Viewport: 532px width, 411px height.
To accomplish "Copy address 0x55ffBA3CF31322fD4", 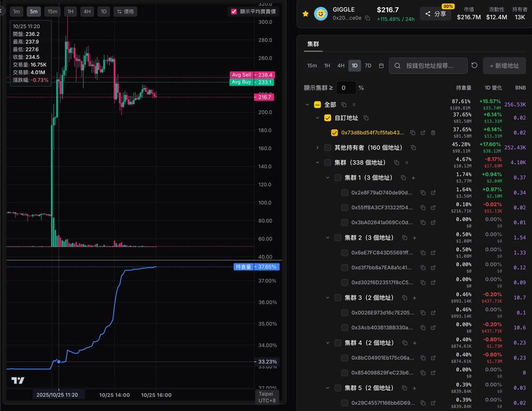I will [x=423, y=208].
